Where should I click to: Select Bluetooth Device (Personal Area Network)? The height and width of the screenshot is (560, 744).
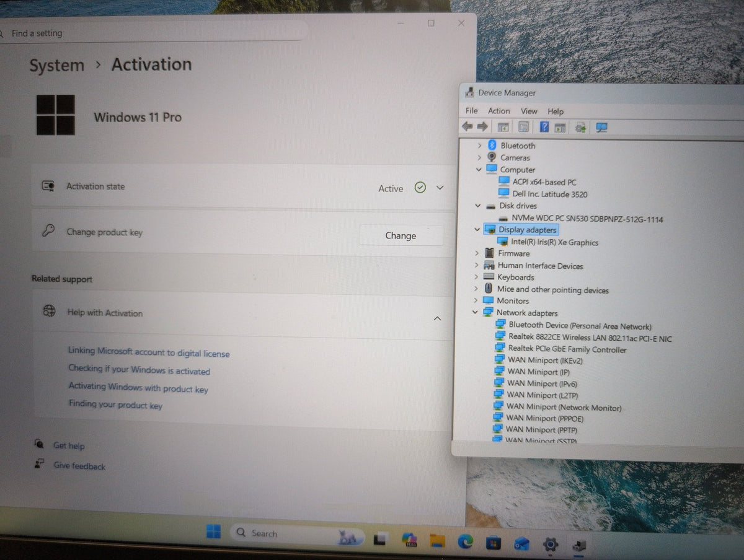point(580,326)
